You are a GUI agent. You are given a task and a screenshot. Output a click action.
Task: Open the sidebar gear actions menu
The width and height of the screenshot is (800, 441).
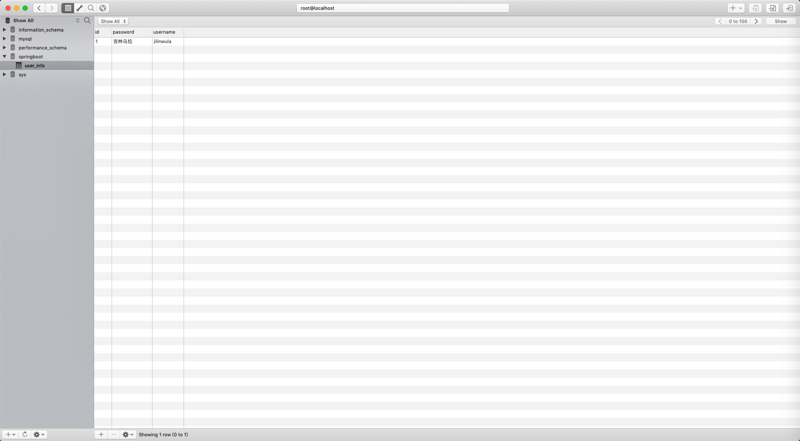pos(39,434)
